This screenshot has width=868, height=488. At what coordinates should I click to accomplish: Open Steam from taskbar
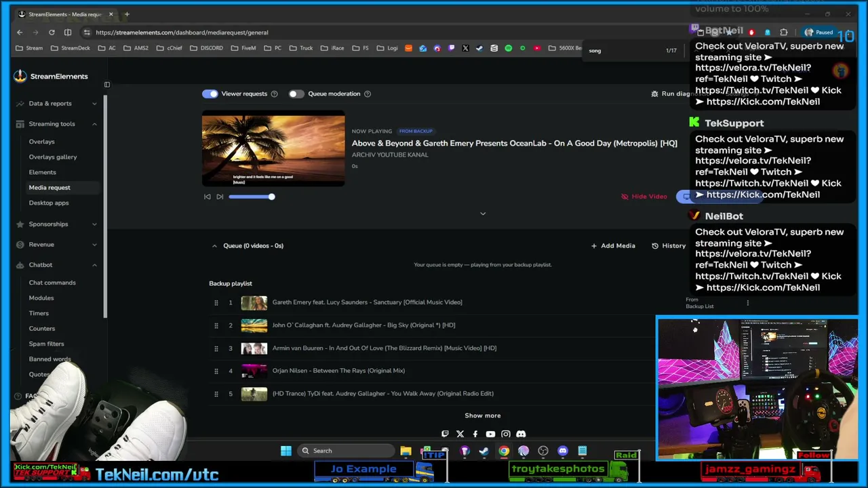(x=484, y=451)
